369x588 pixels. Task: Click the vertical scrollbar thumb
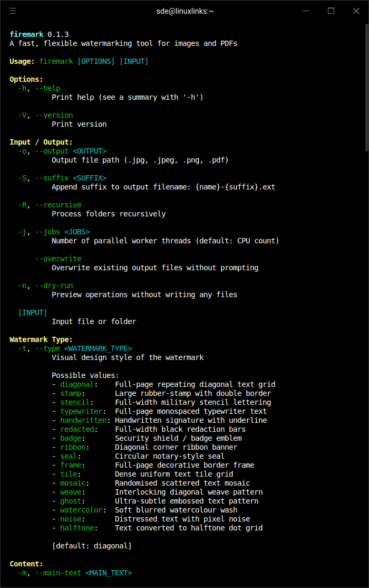point(366,84)
